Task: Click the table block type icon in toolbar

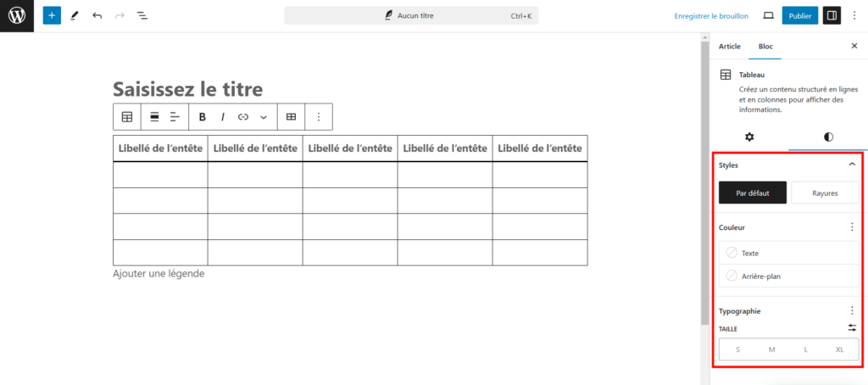Action: (127, 117)
